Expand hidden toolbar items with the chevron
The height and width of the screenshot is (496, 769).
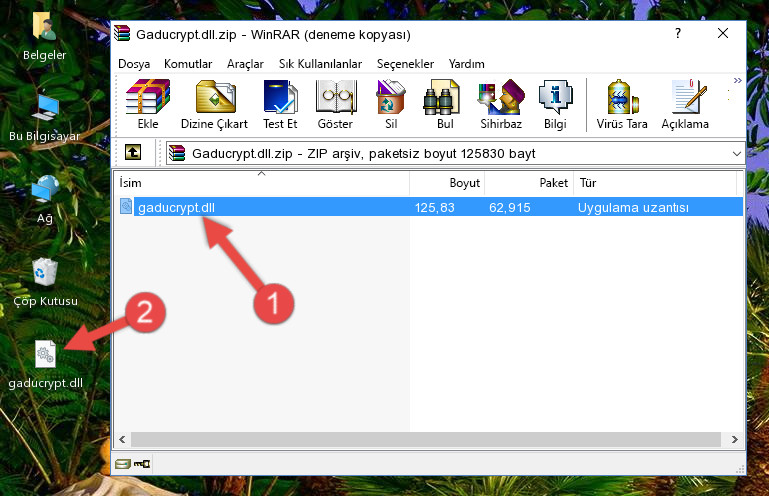738,80
